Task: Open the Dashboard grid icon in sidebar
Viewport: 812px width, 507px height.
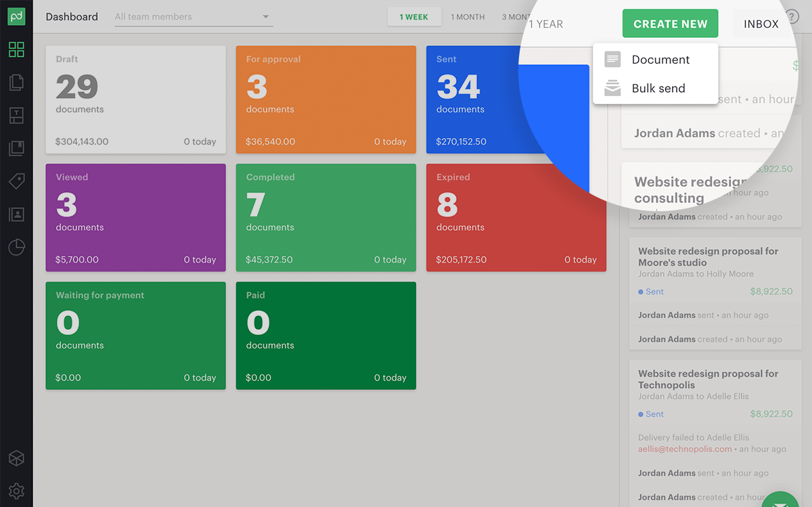Action: pos(16,49)
